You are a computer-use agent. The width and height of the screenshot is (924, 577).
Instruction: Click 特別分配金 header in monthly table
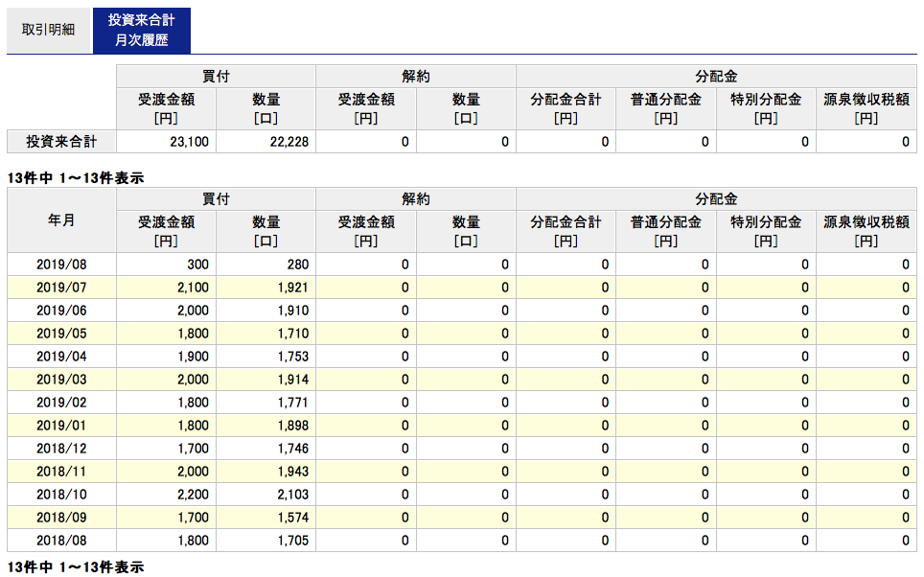(766, 232)
